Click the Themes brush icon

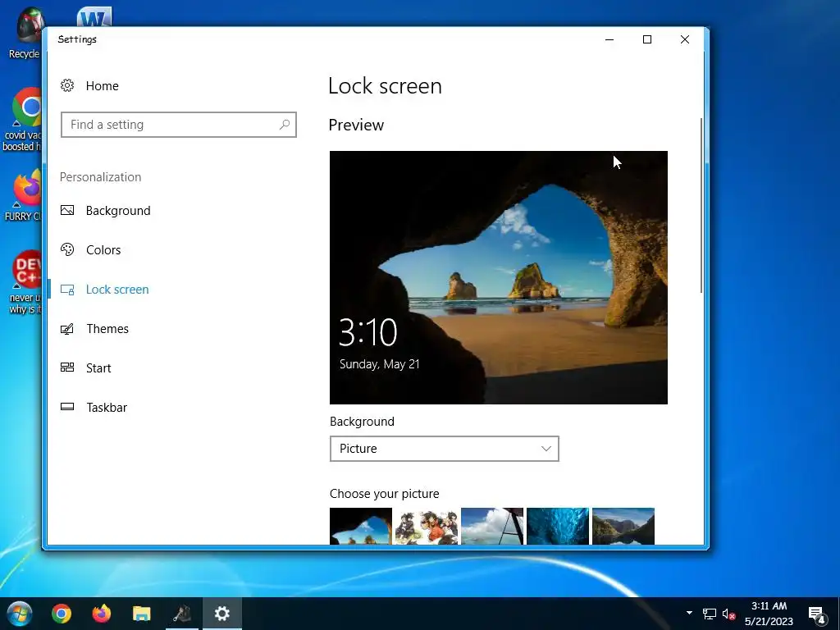pyautogui.click(x=67, y=329)
